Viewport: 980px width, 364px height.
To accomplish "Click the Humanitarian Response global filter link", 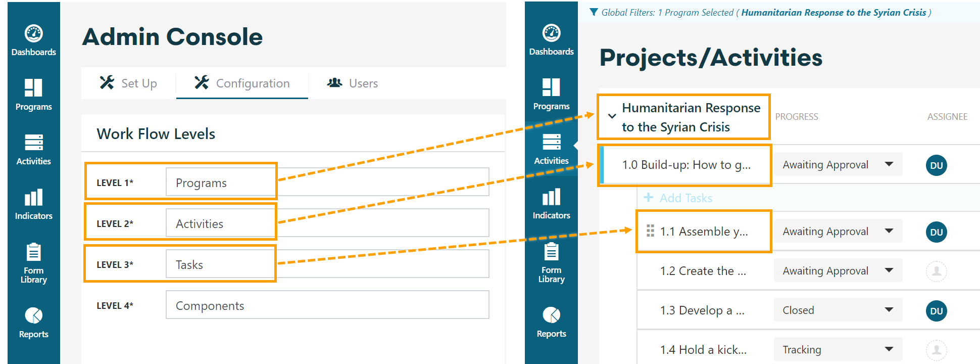I will pos(834,13).
